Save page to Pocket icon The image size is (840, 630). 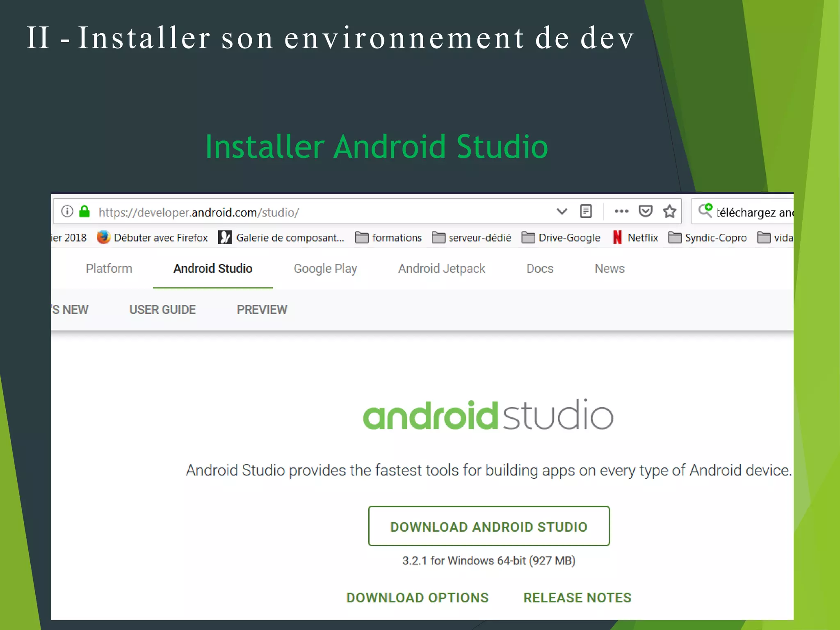(646, 212)
